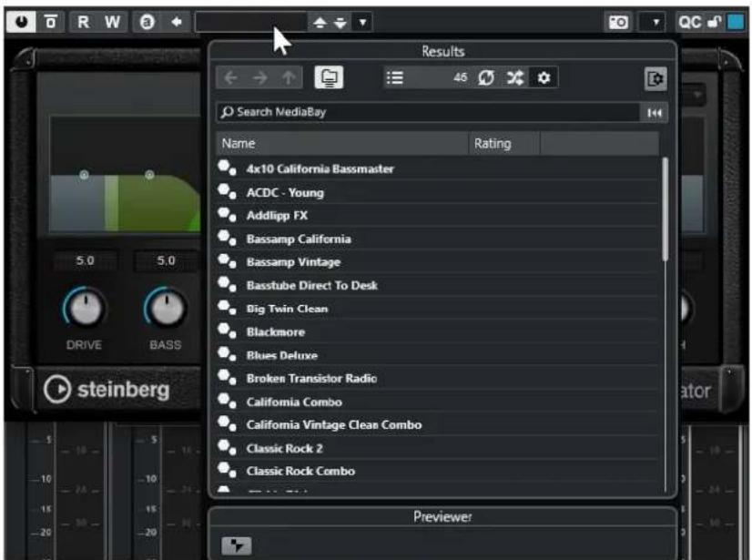Select preset Bassamp California
752x560 pixels.
[438, 239]
